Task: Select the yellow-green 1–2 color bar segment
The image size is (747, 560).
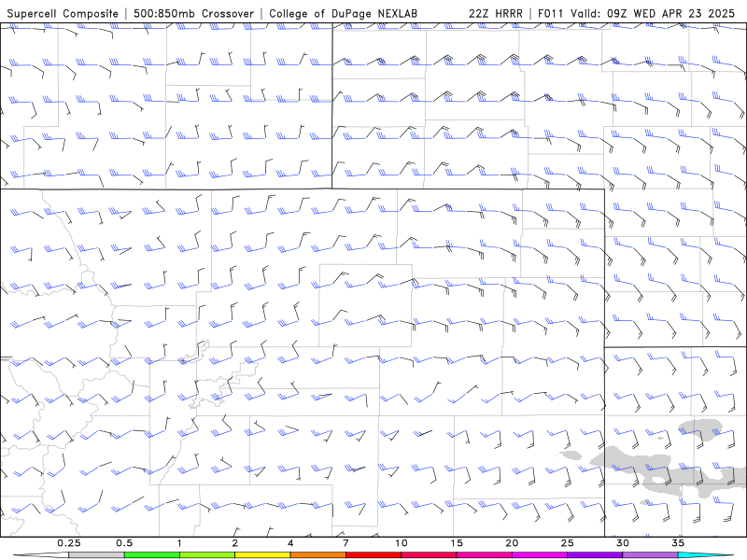Action: tap(207, 555)
